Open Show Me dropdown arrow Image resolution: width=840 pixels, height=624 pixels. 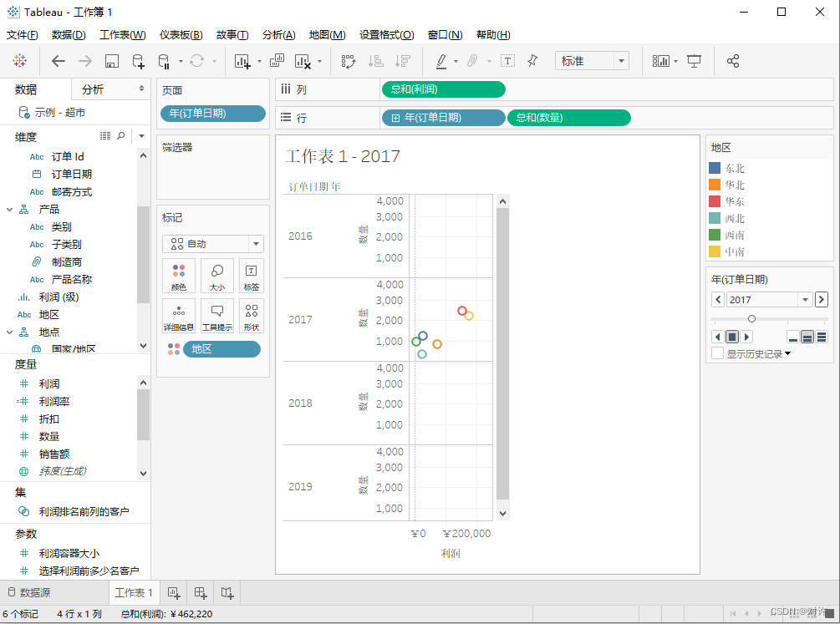675,62
